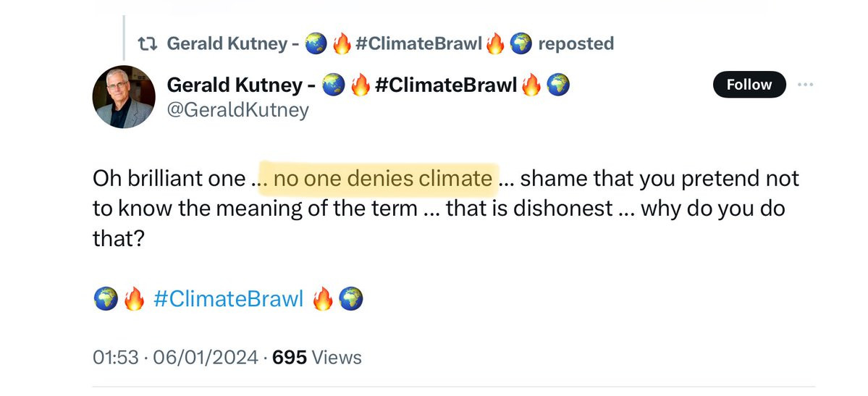Open the three-dot more options menu
The height and width of the screenshot is (396, 868).
click(x=805, y=85)
